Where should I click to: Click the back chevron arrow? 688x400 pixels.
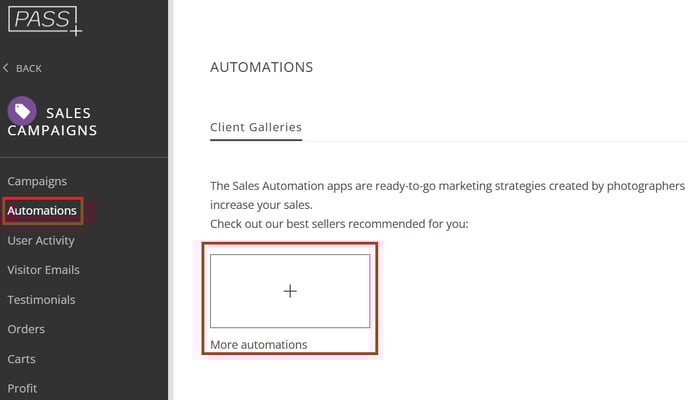(x=6, y=68)
